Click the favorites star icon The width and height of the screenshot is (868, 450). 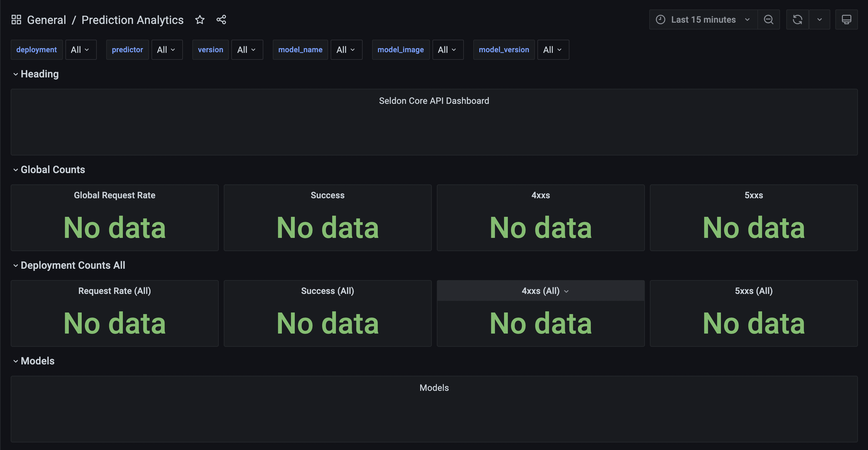point(199,19)
